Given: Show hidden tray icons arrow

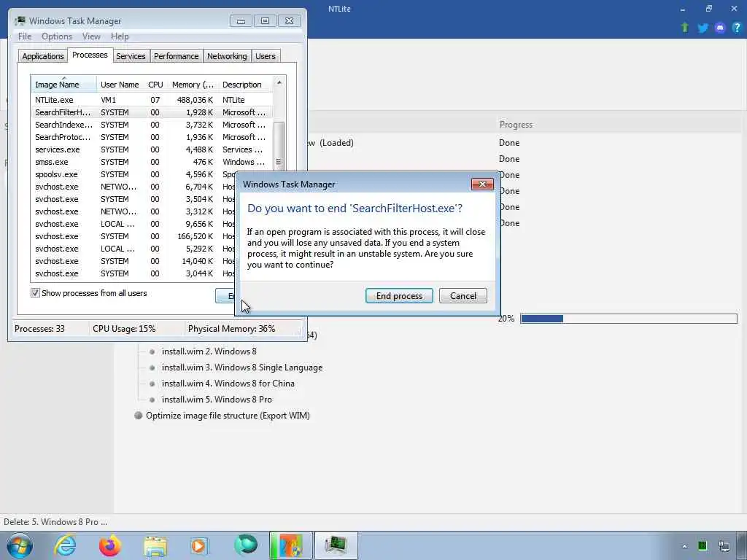Looking at the screenshot, I should click(x=684, y=546).
